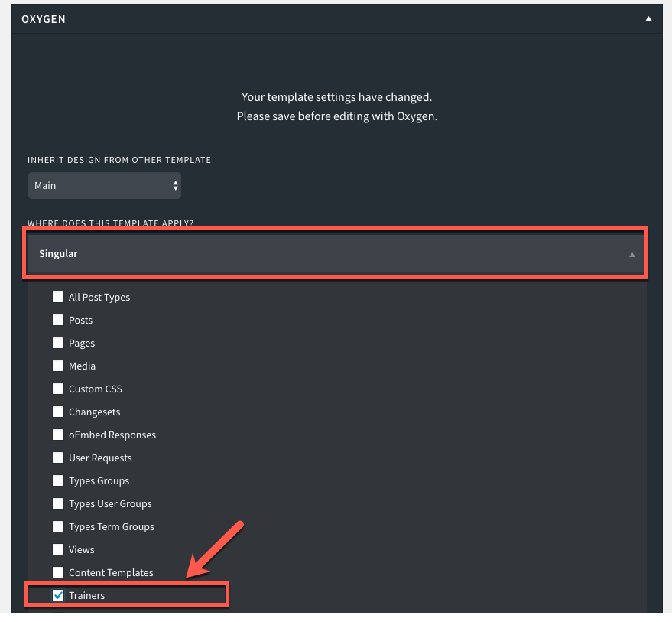
Task: Enable the Types User Groups checkbox
Action: coord(58,503)
